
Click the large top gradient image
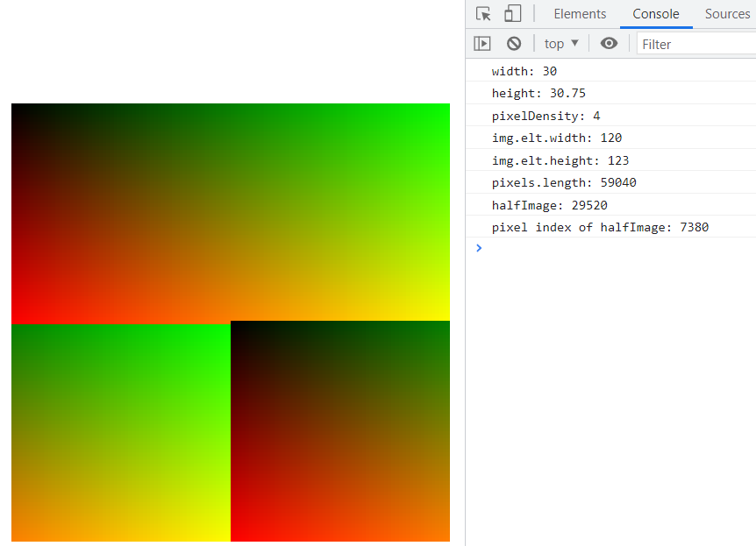(231, 212)
